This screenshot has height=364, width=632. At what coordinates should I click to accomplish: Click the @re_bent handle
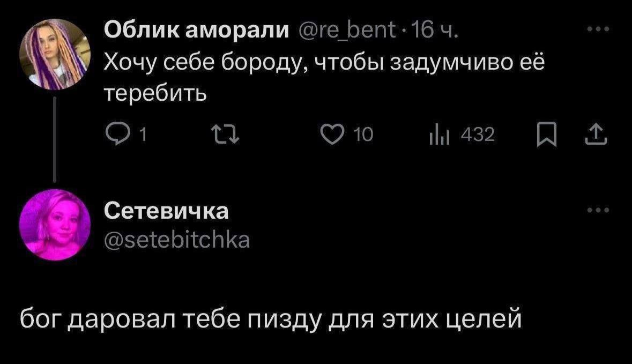348,31
